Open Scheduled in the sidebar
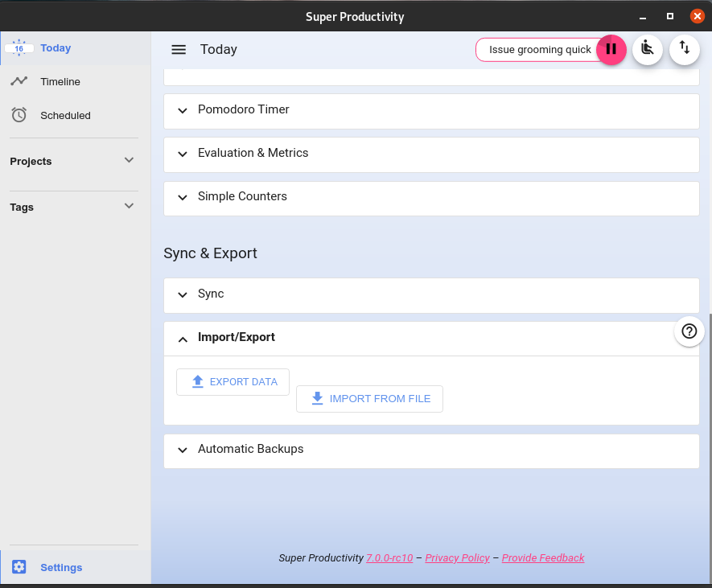This screenshot has width=712, height=588. [76, 115]
